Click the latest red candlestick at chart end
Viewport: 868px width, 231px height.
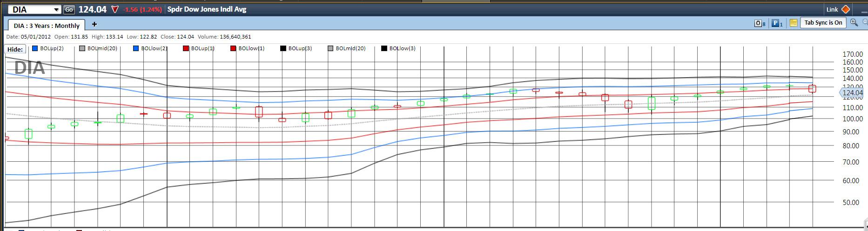(x=812, y=88)
